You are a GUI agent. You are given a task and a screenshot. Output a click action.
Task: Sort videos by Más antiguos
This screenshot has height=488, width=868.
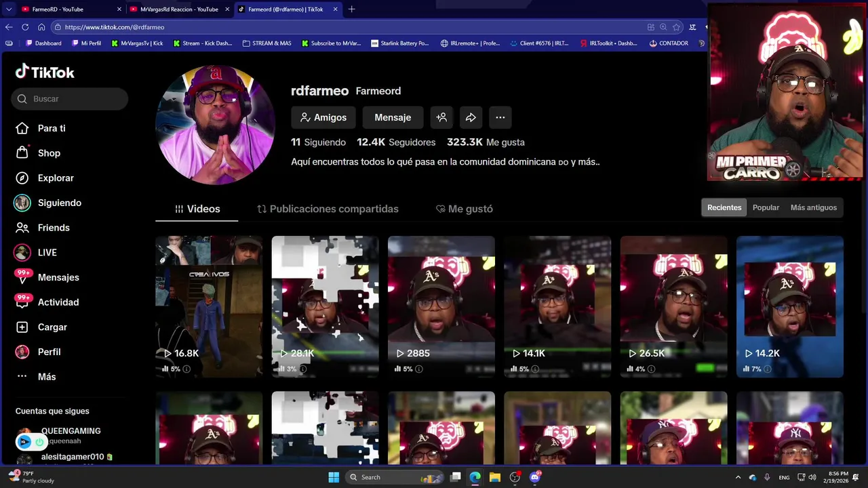[813, 207]
